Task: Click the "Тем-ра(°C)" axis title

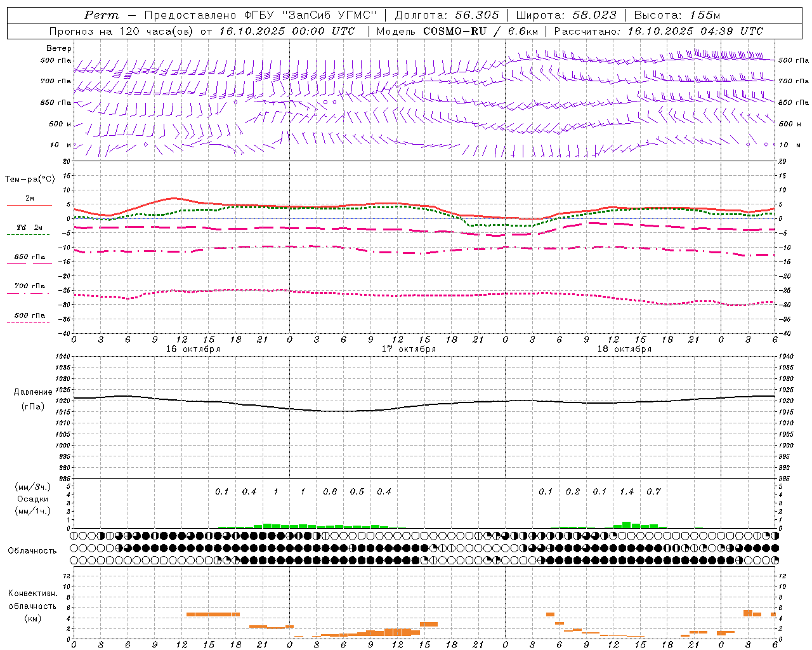Action: click(30, 180)
